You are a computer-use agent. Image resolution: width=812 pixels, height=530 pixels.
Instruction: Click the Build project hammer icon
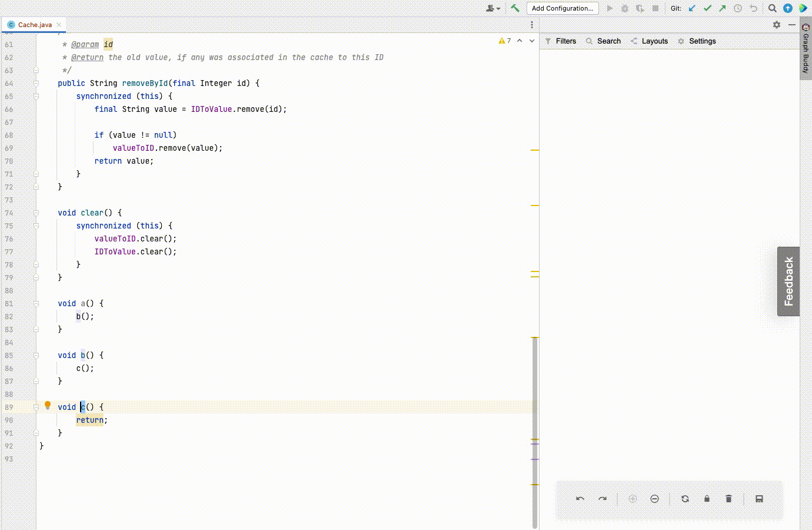pos(515,8)
